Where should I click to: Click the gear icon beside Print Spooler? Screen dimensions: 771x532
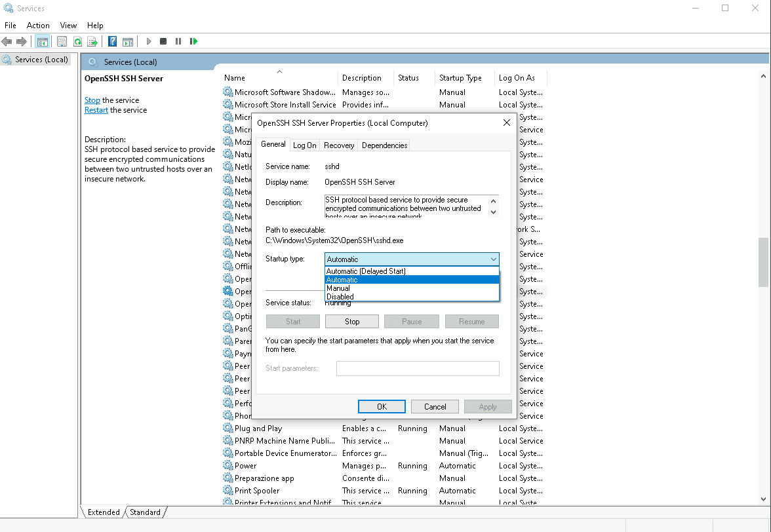coord(227,490)
